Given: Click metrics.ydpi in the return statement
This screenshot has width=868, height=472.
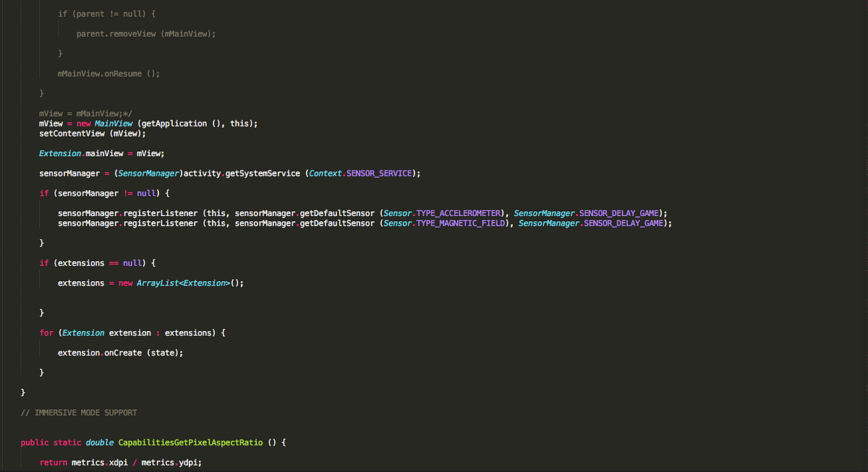Looking at the screenshot, I should 171,462.
